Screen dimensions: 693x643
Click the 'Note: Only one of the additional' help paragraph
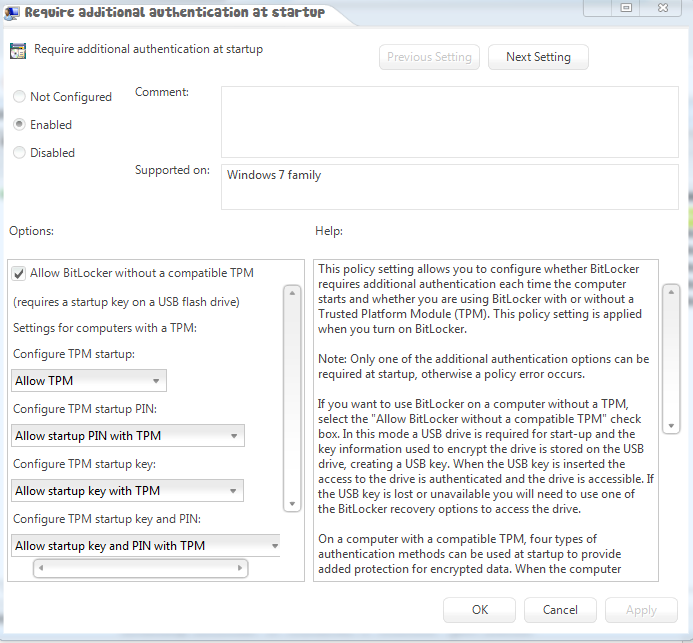click(x=484, y=366)
